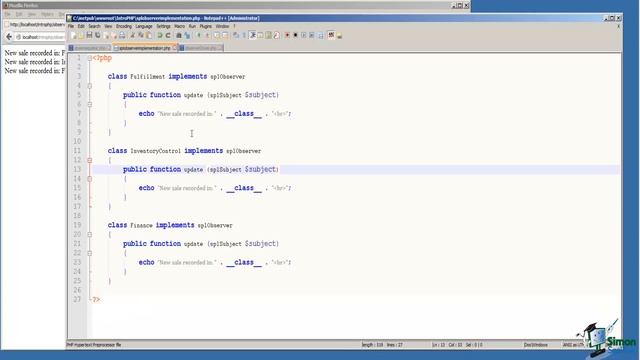Click 'PHP Hypertext Preprocessor file' status text
This screenshot has height=360, width=640.
tap(94, 345)
